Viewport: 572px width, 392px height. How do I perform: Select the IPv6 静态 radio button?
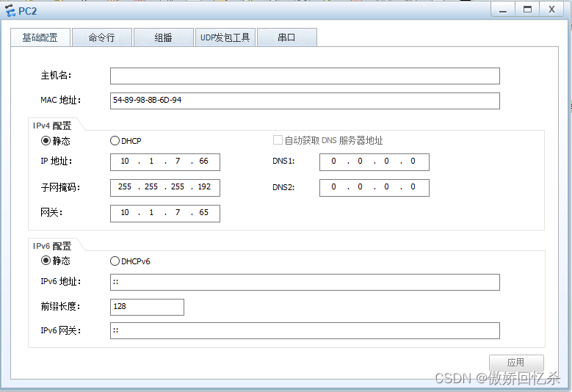(46, 261)
